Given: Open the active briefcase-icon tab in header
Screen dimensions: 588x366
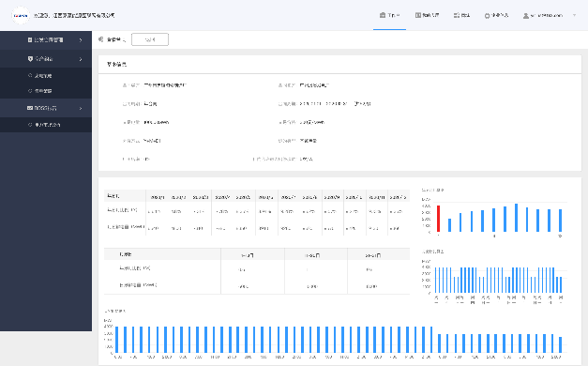Looking at the screenshot, I should tap(389, 15).
